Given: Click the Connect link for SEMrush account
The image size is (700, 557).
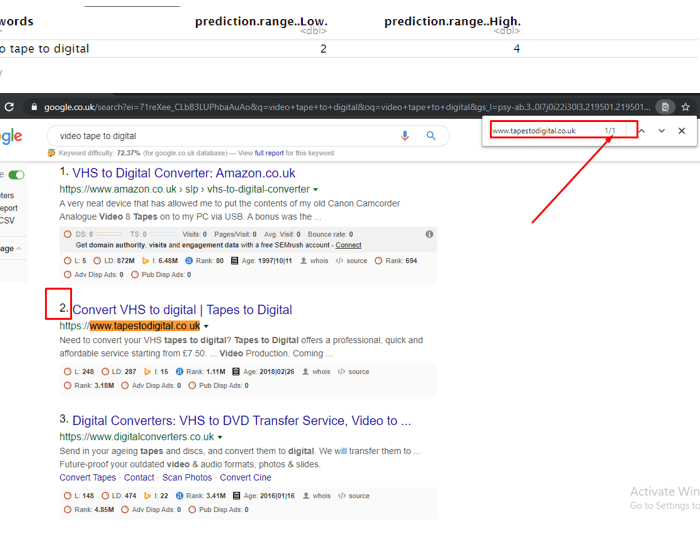Looking at the screenshot, I should click(x=348, y=245).
